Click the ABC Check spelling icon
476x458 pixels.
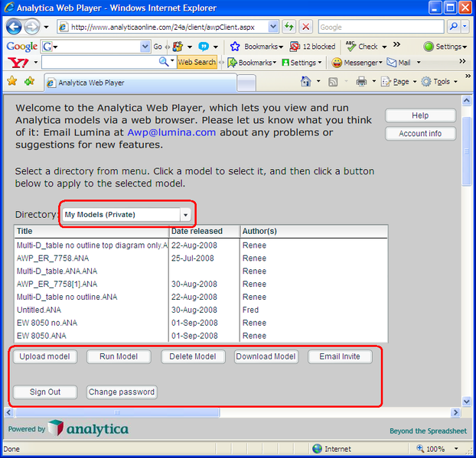350,47
